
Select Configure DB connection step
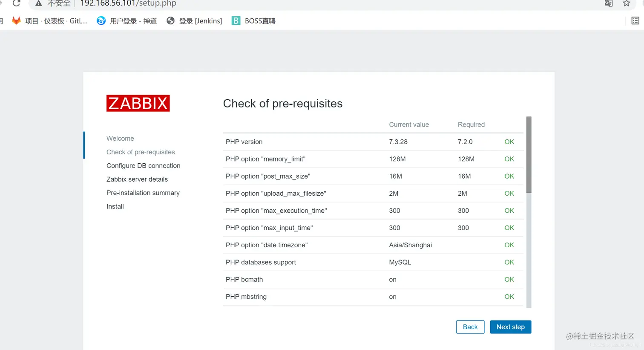144,166
